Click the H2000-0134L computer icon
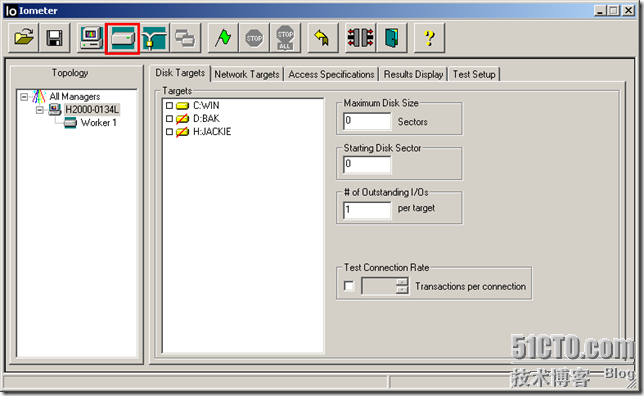This screenshot has width=644, height=396. 55,110
